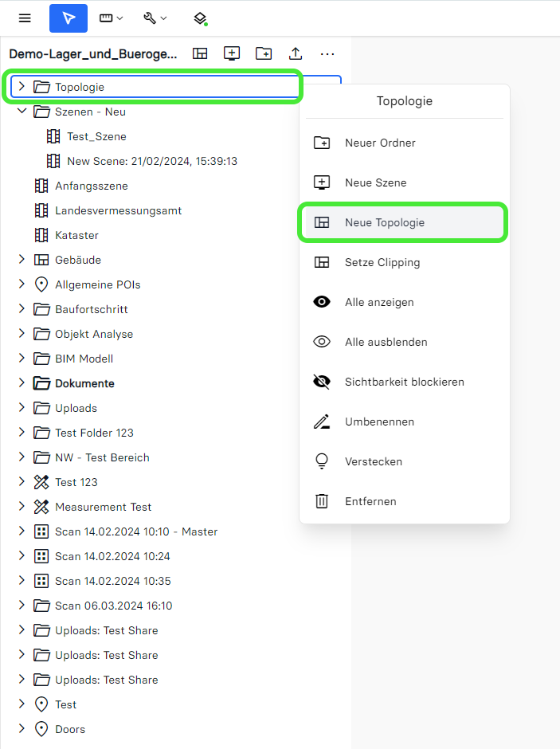
Task: Open the hamburger main menu
Action: pyautogui.click(x=25, y=18)
